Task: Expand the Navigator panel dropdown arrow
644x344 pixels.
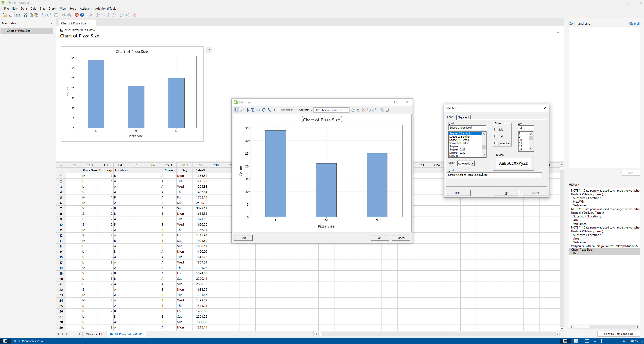Action: click(51, 23)
